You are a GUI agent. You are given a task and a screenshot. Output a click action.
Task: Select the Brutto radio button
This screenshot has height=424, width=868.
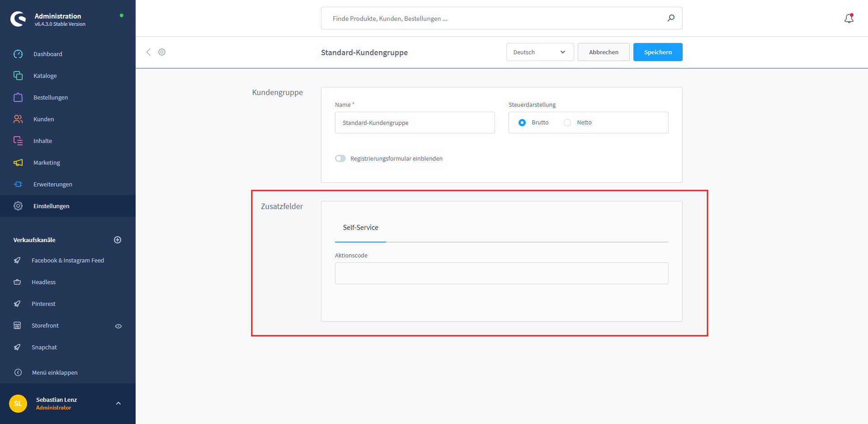(x=522, y=123)
